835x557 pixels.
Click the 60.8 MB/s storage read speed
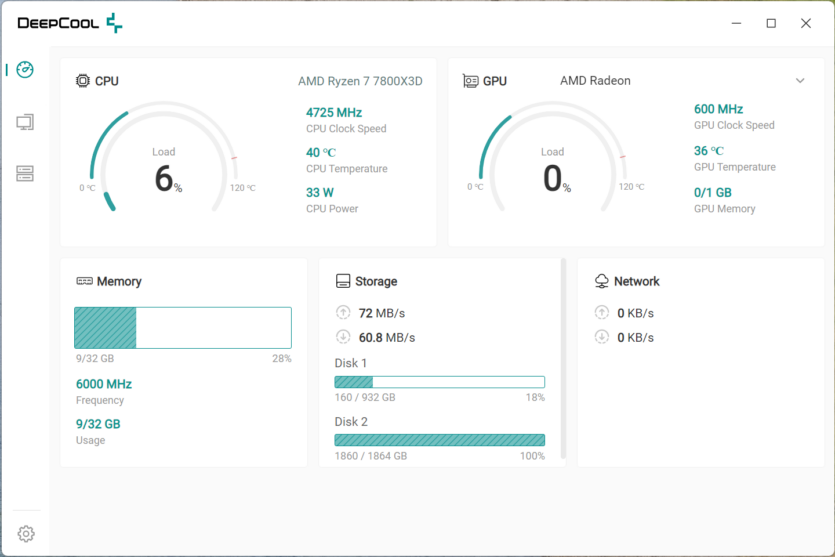(x=387, y=338)
